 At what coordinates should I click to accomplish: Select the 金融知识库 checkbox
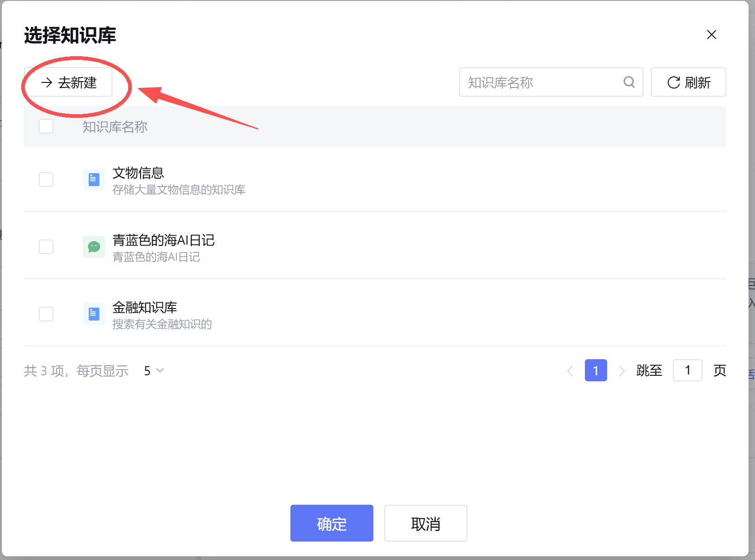[x=46, y=314]
